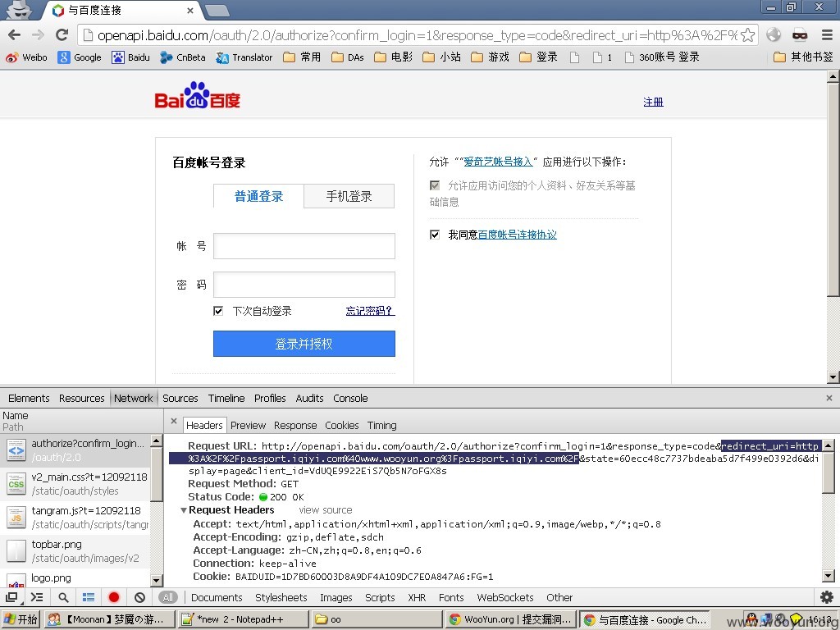Click in the 密码 input field

point(304,285)
